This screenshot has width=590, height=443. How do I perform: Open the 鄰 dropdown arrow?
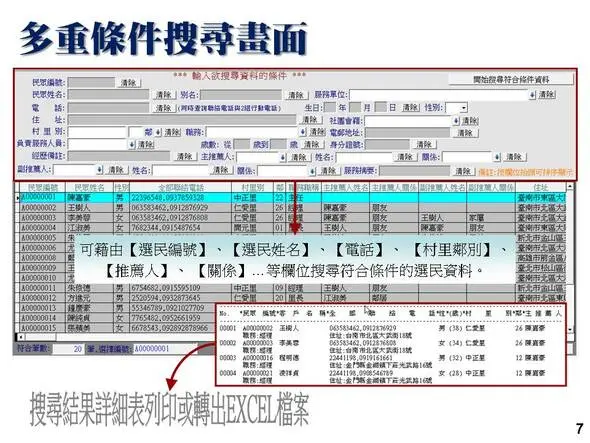[x=158, y=132]
